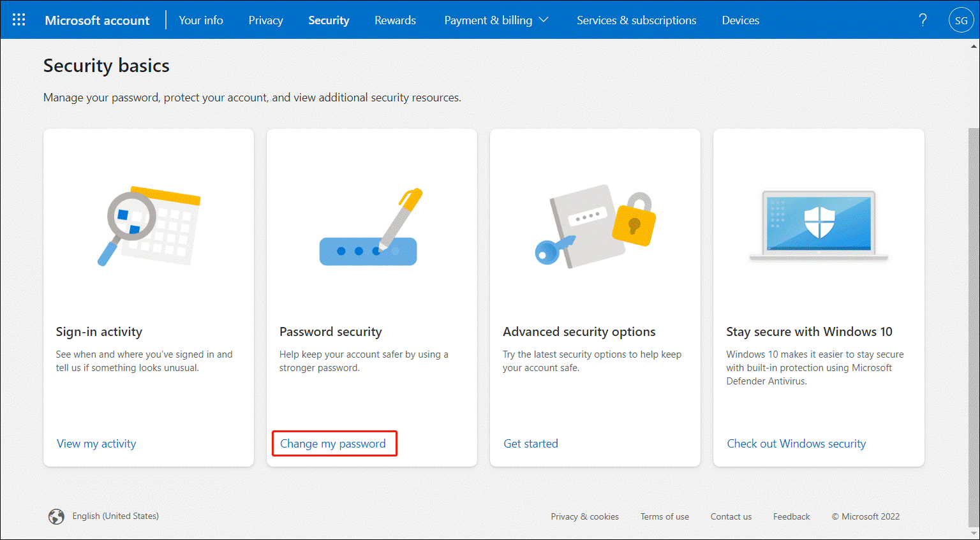Screen dimensions: 980x540
Task: Open the Help question mark icon
Action: pyautogui.click(x=923, y=20)
